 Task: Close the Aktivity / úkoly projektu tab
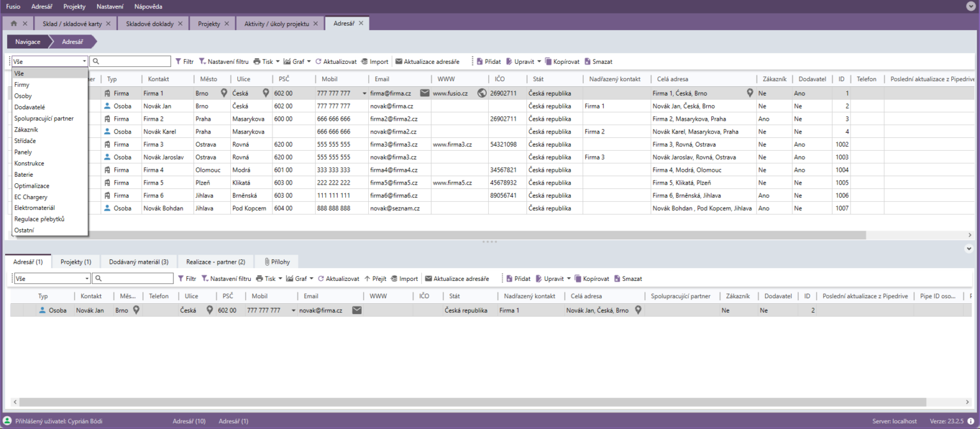(315, 24)
